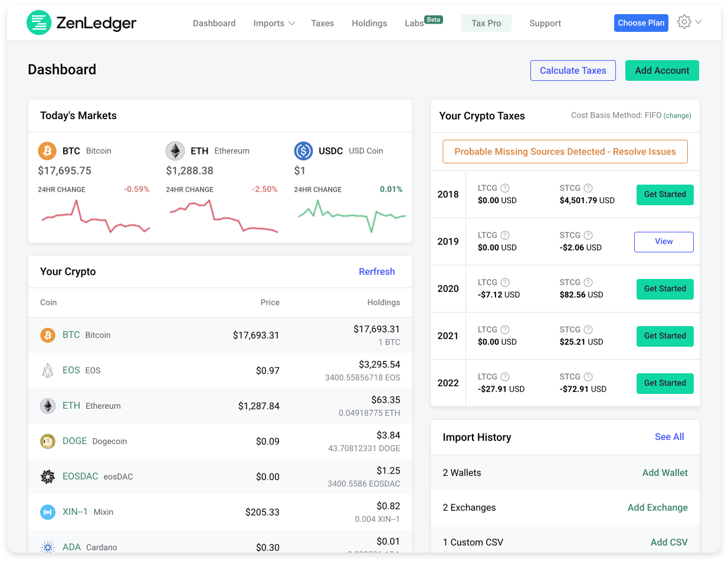Expand the Imports dropdown menu
The width and height of the screenshot is (728, 562).
tap(274, 23)
